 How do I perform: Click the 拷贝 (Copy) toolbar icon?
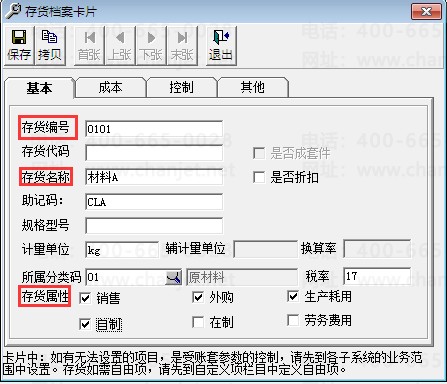(49, 45)
